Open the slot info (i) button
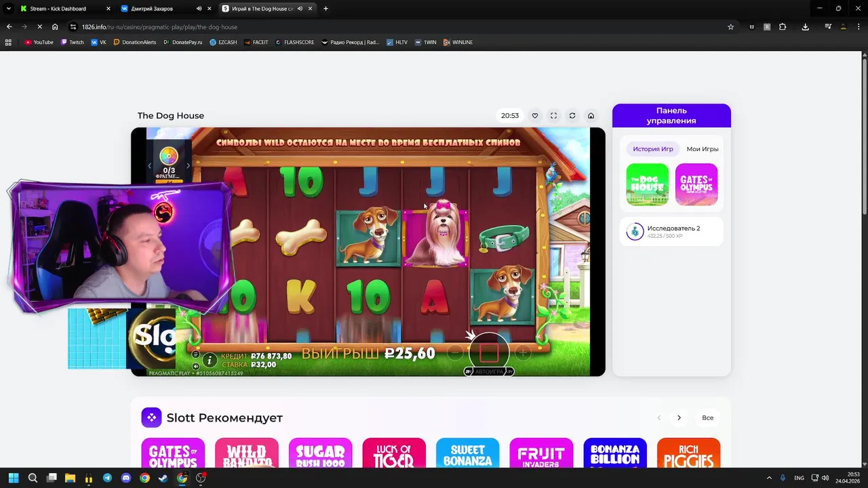The width and height of the screenshot is (868, 488). coord(210,361)
